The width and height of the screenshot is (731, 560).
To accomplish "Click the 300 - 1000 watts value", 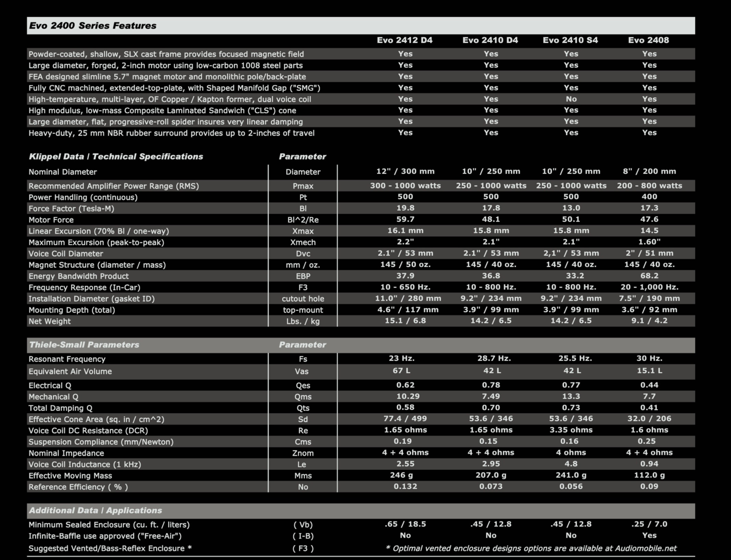I will click(405, 186).
